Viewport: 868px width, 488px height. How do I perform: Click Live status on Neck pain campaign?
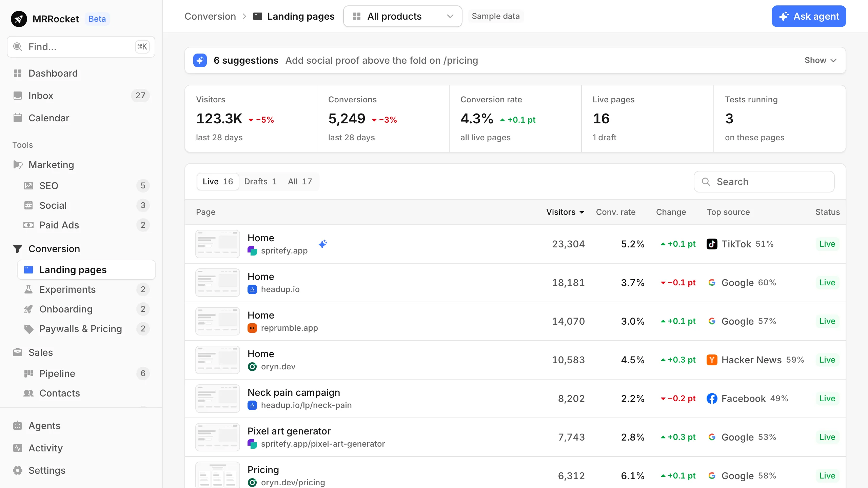(827, 399)
